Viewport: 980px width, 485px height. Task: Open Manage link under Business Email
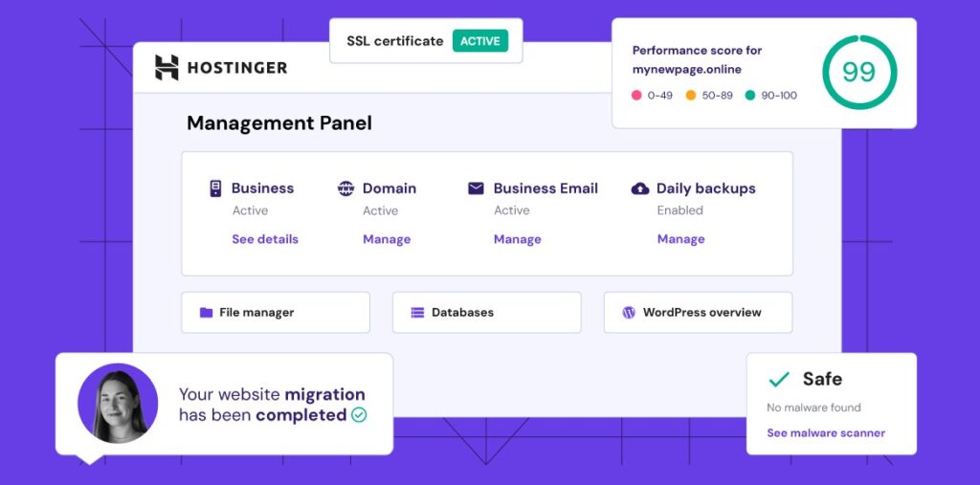point(518,239)
